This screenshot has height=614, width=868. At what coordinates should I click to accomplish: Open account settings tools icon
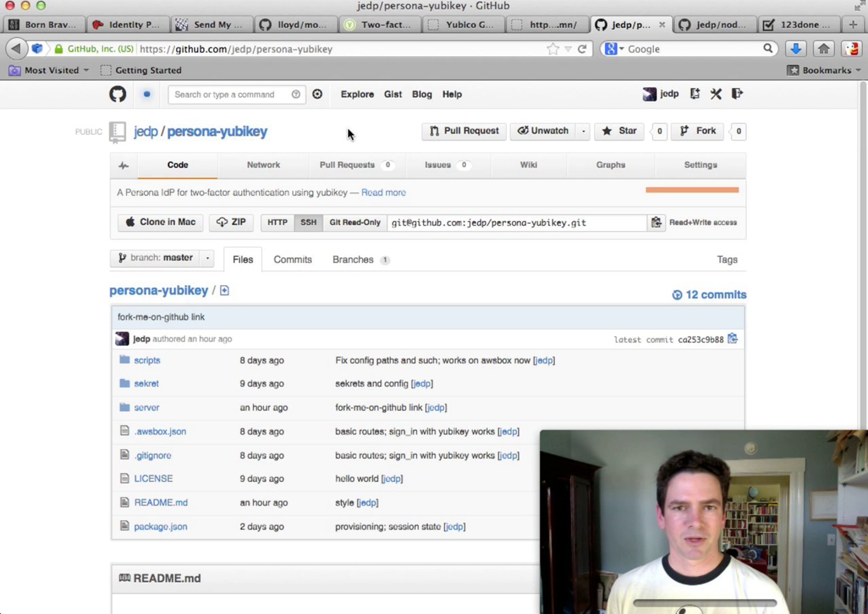pyautogui.click(x=716, y=94)
